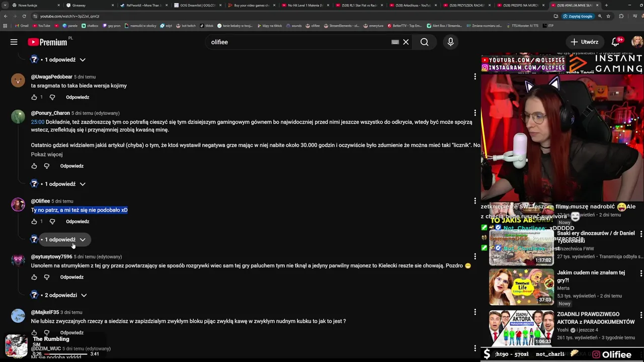Open more options for @sytusytowy7596 comment

point(475,256)
